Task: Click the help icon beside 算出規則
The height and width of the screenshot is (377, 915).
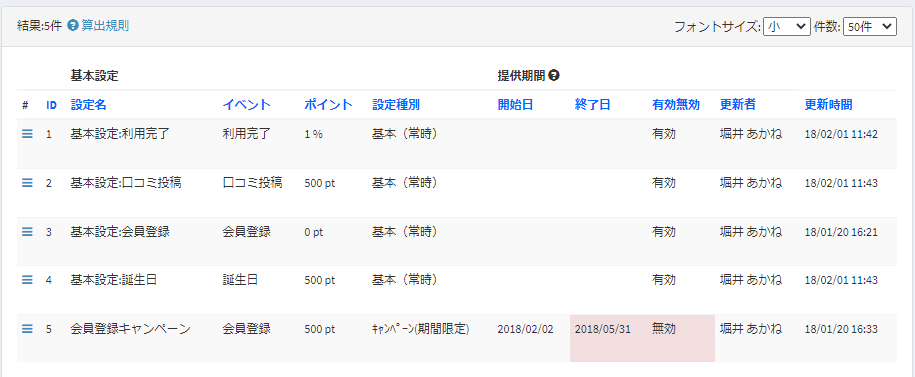Action: point(73,26)
